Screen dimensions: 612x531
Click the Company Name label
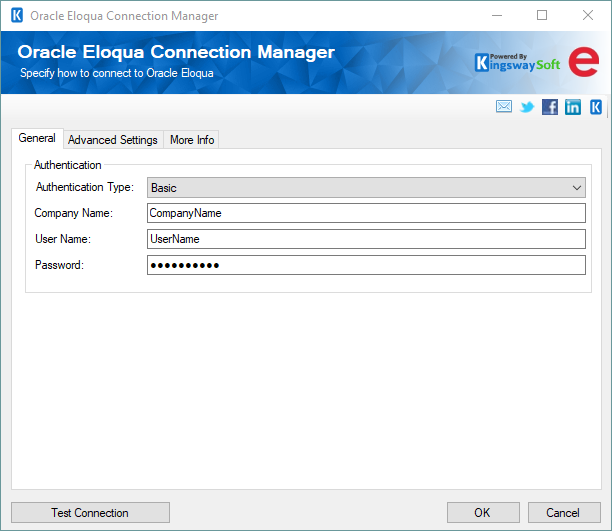point(73,213)
